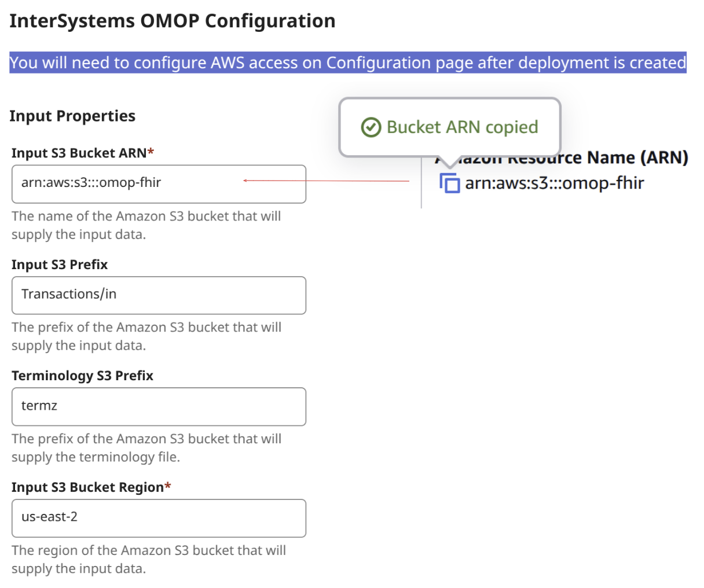The height and width of the screenshot is (588, 704).
Task: Click the "Input S3 Prefix" label
Action: [x=60, y=264]
